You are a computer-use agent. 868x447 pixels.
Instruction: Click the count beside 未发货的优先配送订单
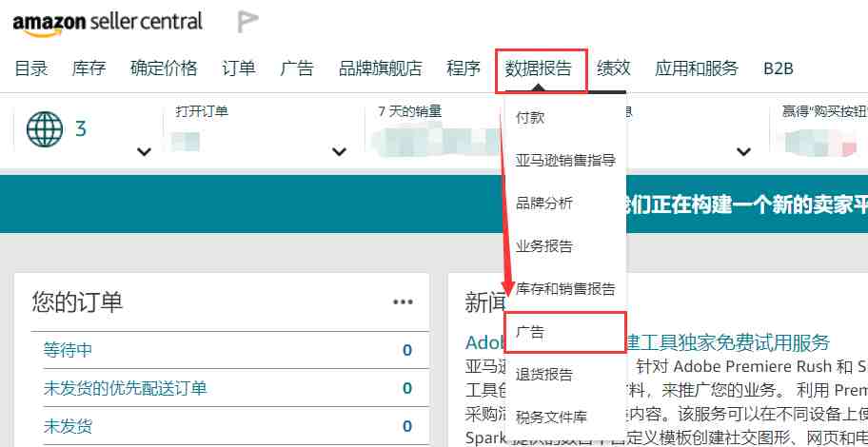[407, 388]
